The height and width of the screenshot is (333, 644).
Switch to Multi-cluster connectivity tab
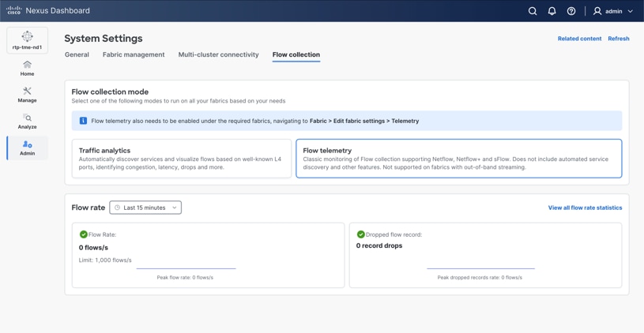pos(219,54)
